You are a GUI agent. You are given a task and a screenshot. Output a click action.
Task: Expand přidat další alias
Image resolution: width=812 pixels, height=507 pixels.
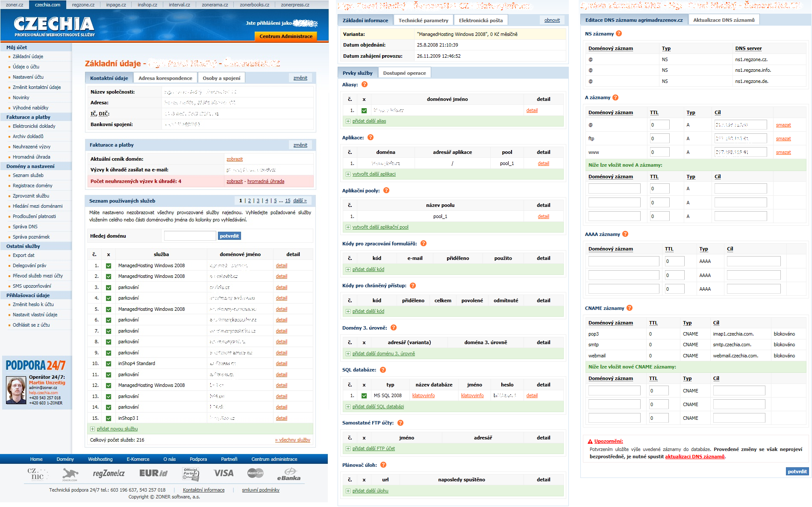click(x=369, y=121)
